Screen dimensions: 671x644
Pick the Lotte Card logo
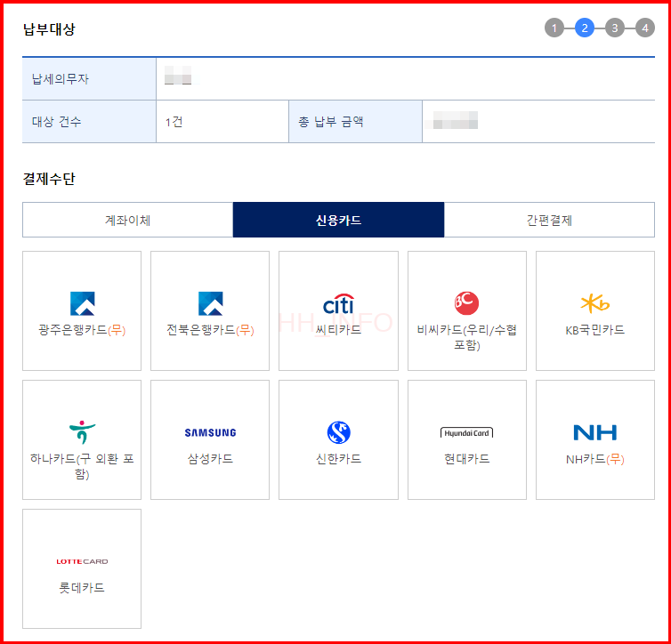[82, 561]
